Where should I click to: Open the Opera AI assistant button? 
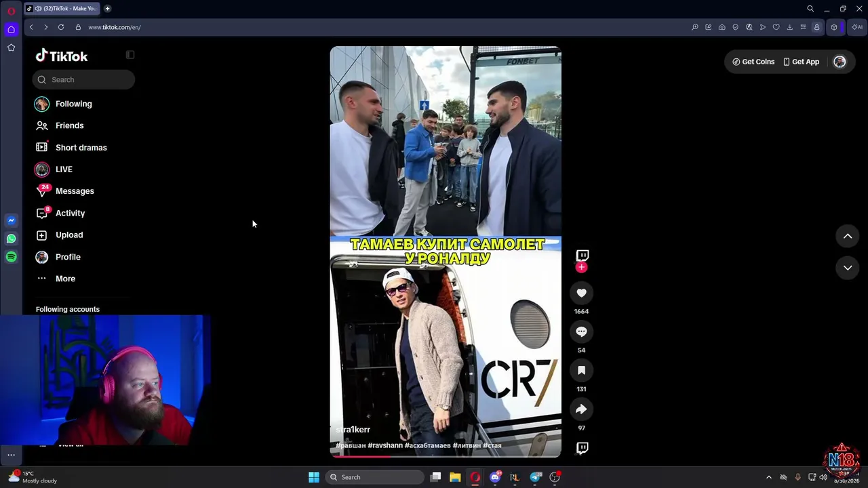coord(857,27)
